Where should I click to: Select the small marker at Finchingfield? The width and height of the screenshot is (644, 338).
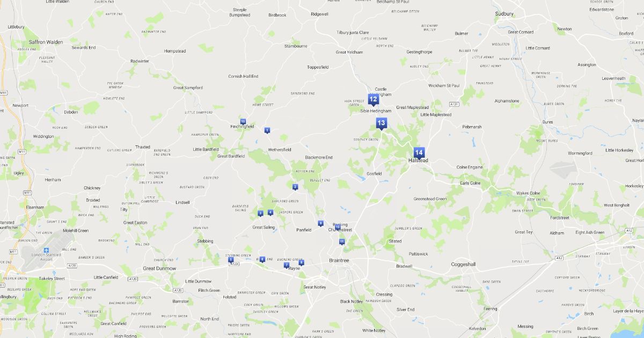(x=243, y=122)
